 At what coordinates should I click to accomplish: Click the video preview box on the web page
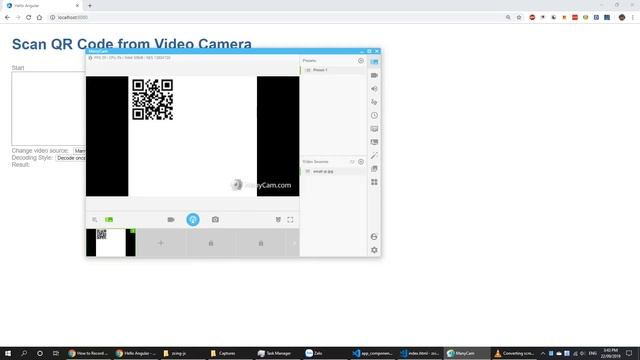[x=48, y=109]
